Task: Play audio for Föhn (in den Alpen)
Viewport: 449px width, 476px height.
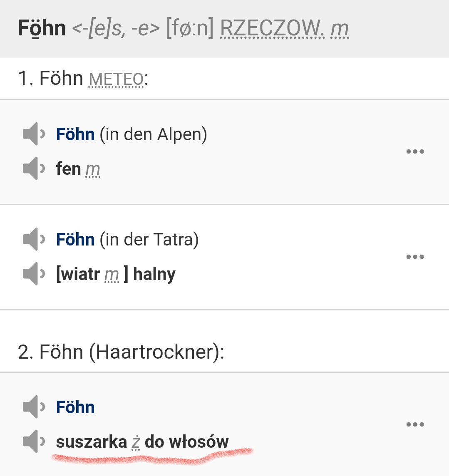Action: point(34,134)
